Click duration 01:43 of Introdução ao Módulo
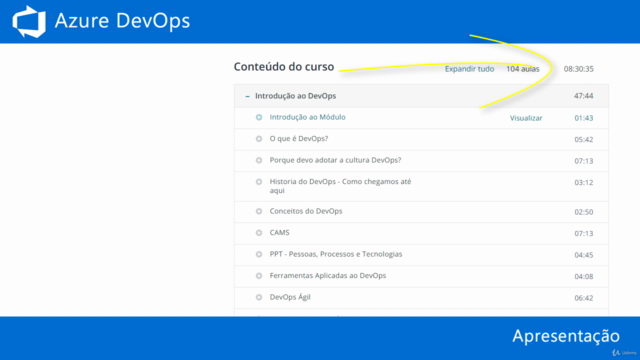Image resolution: width=640 pixels, height=360 pixels. [x=584, y=118]
